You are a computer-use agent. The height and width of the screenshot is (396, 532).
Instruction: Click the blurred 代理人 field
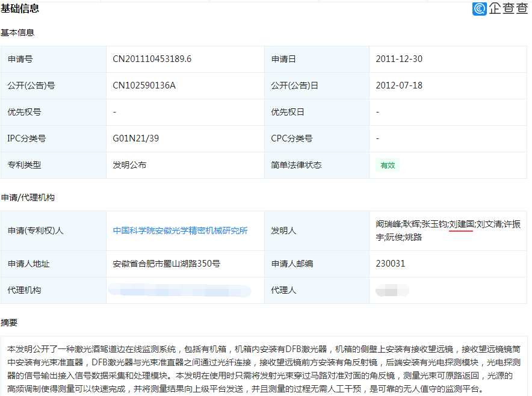pos(392,290)
